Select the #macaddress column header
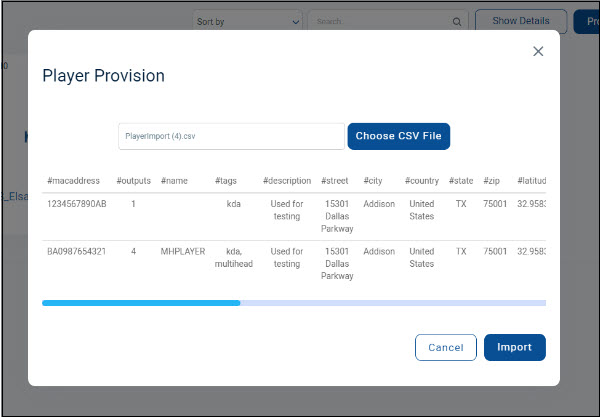The image size is (600, 417). (73, 181)
